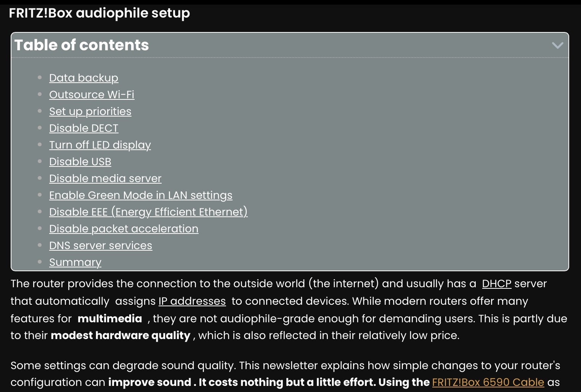
Task: Click the bold word multimedia
Action: pyautogui.click(x=110, y=318)
